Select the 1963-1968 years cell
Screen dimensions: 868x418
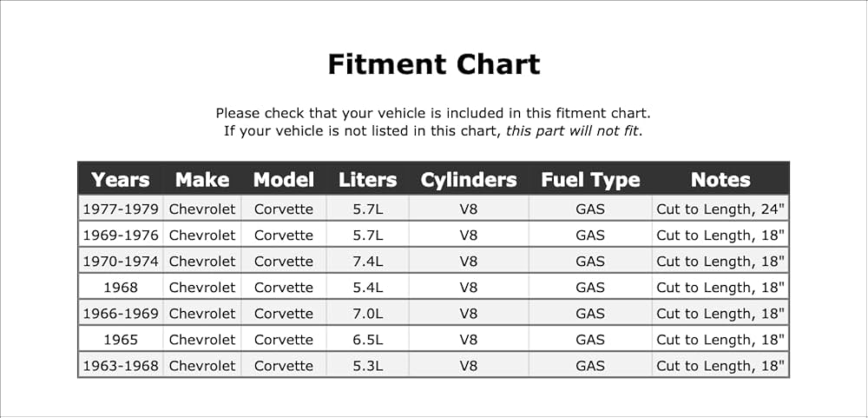click(x=121, y=365)
